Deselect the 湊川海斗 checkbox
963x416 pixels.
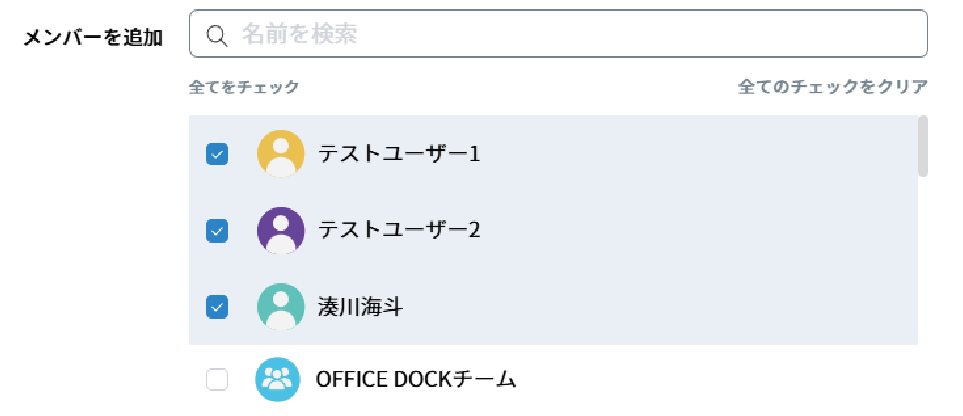point(217,306)
